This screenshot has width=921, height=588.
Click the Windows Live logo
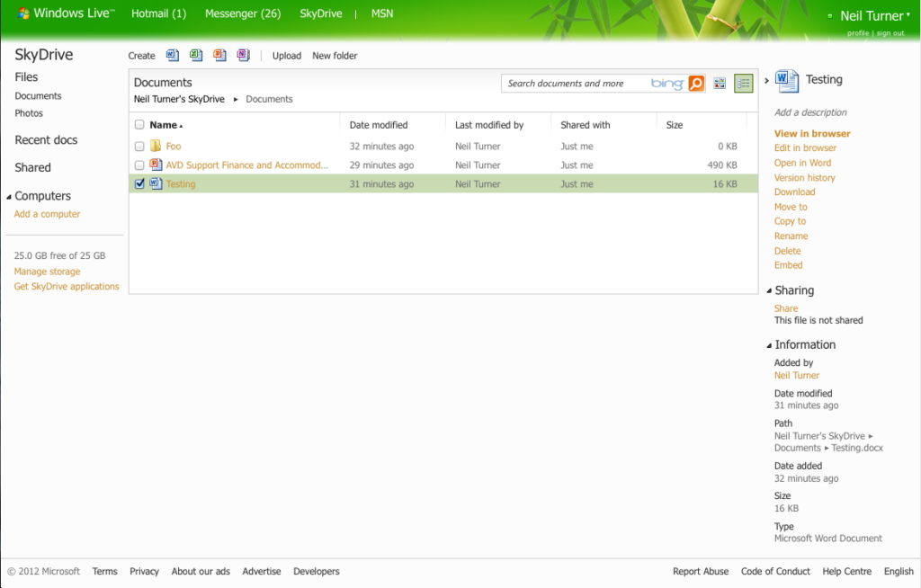[61, 13]
